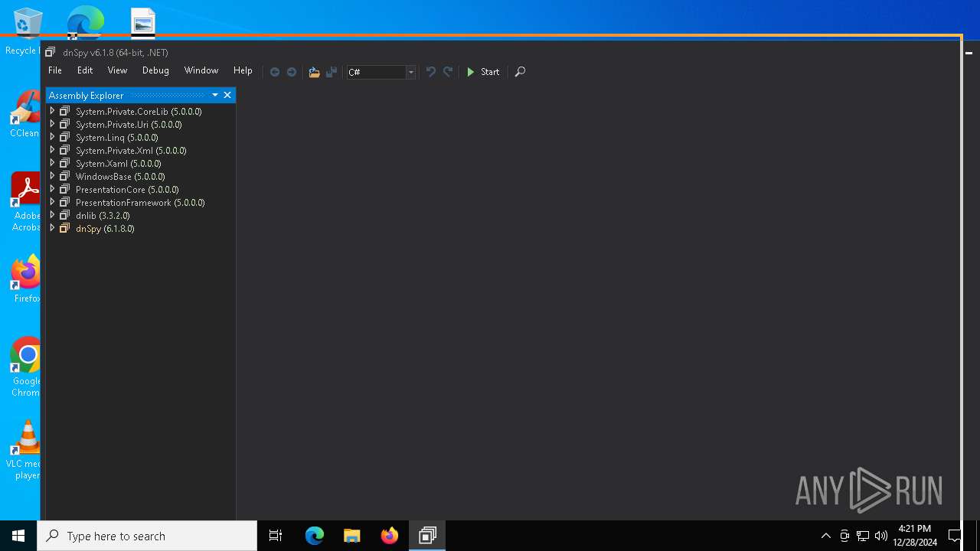The width and height of the screenshot is (980, 551).
Task: Open the search magnifier icon
Action: coord(520,72)
